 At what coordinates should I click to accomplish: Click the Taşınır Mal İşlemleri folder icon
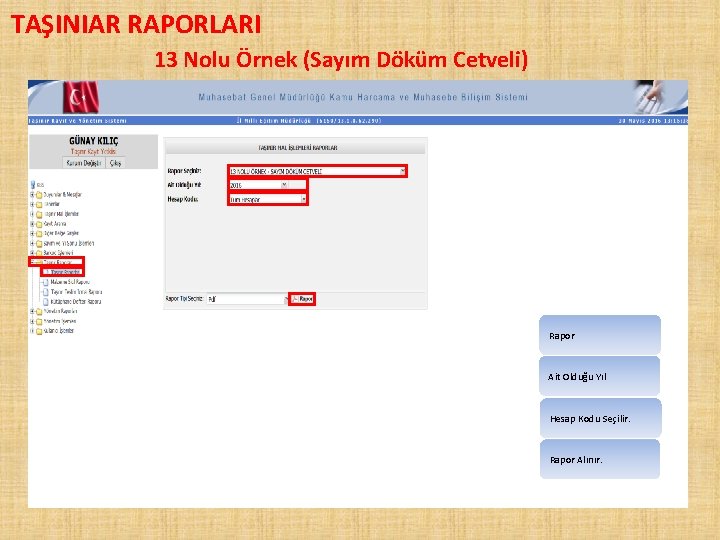pos(39,214)
